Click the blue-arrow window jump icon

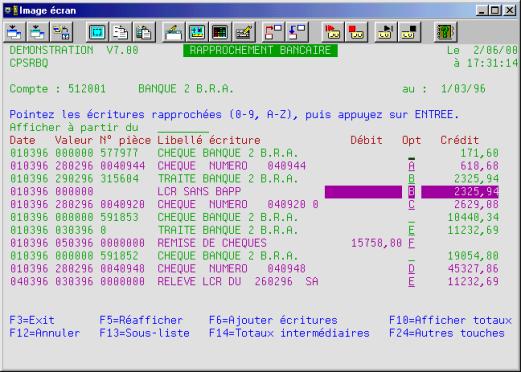click(296, 32)
